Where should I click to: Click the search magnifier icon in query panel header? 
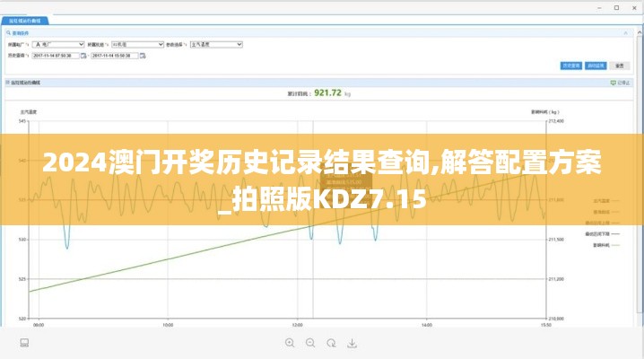pos(8,33)
